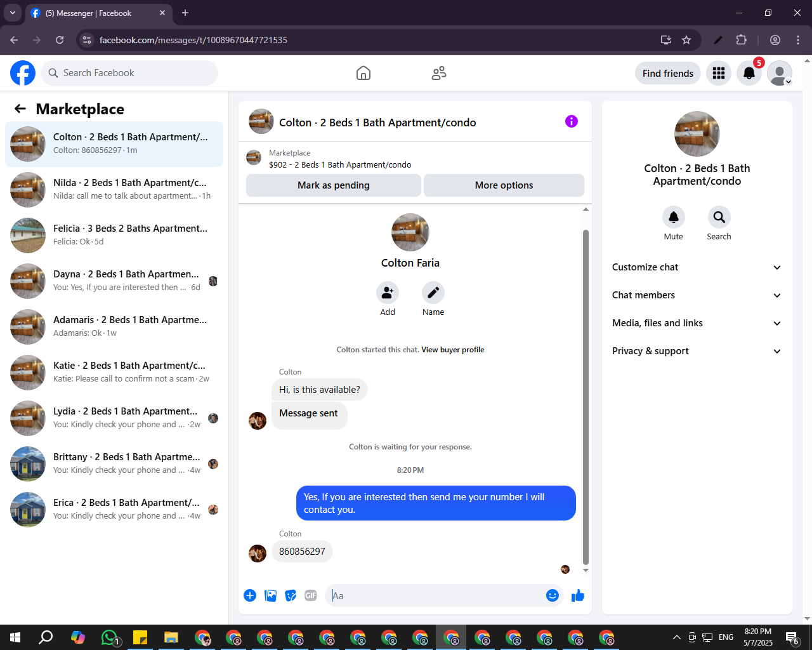Open new browser tab plus button
Screen dimensions: 812x650
coord(185,13)
